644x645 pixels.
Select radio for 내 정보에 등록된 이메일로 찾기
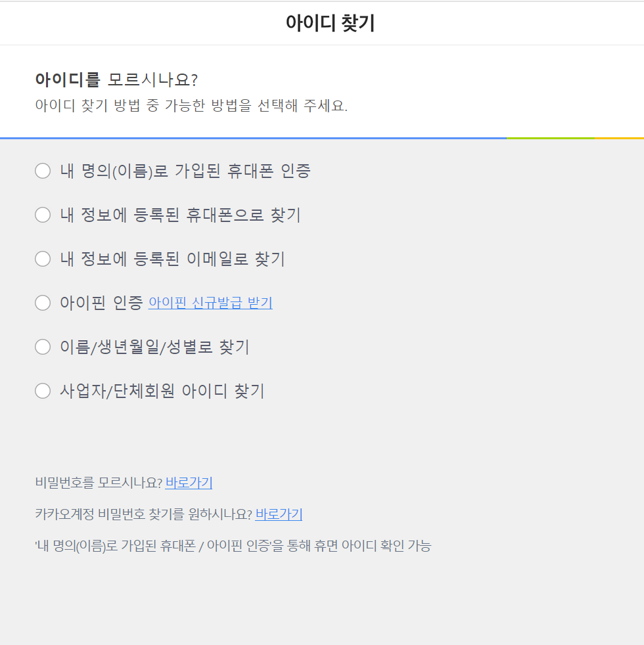click(43, 259)
